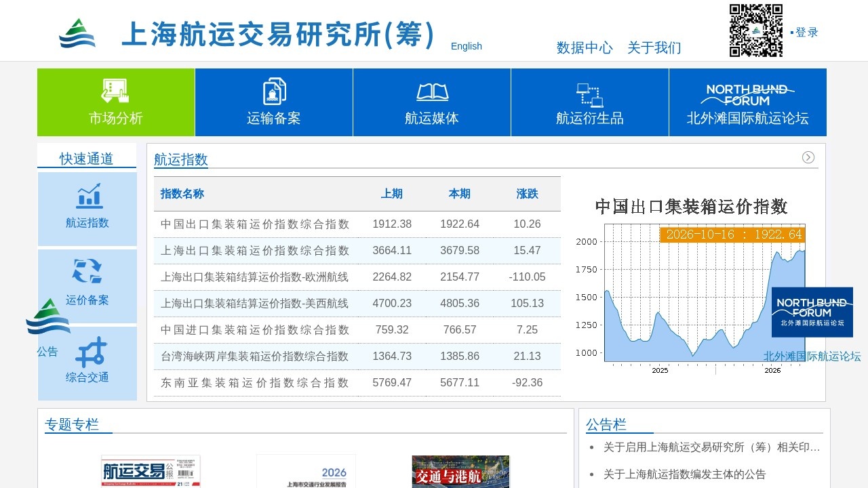Click the 市场分析 monitor icon
Image resolution: width=868 pixels, height=488 pixels.
pyautogui.click(x=115, y=91)
